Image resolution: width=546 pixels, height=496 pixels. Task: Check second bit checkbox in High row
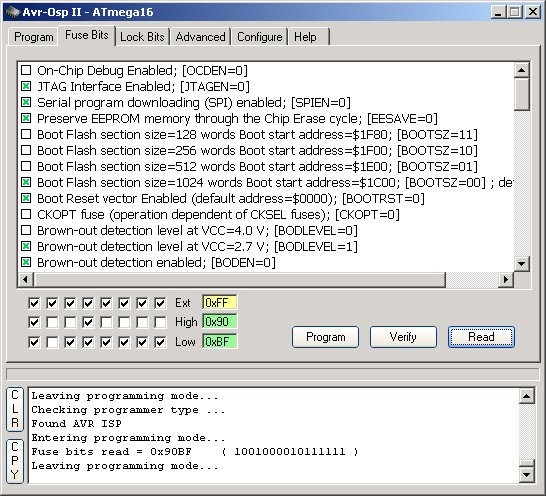pos(52,322)
